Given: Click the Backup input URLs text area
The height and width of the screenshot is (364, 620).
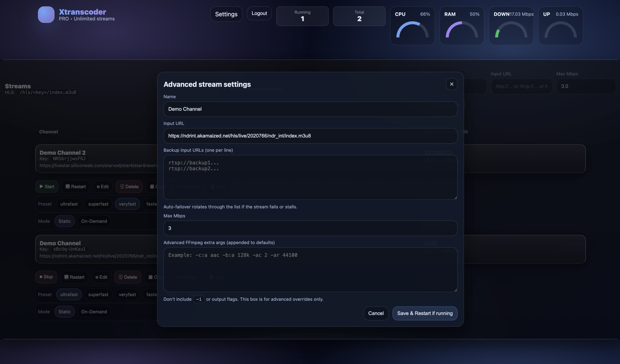Looking at the screenshot, I should coord(310,177).
